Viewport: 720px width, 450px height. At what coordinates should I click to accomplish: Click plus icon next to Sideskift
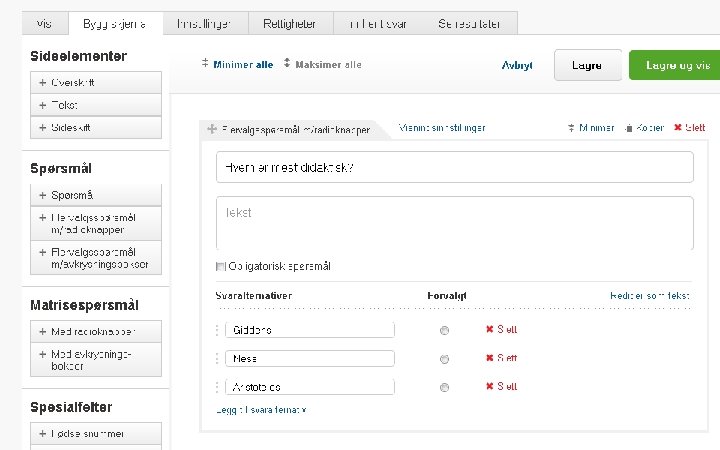44,128
